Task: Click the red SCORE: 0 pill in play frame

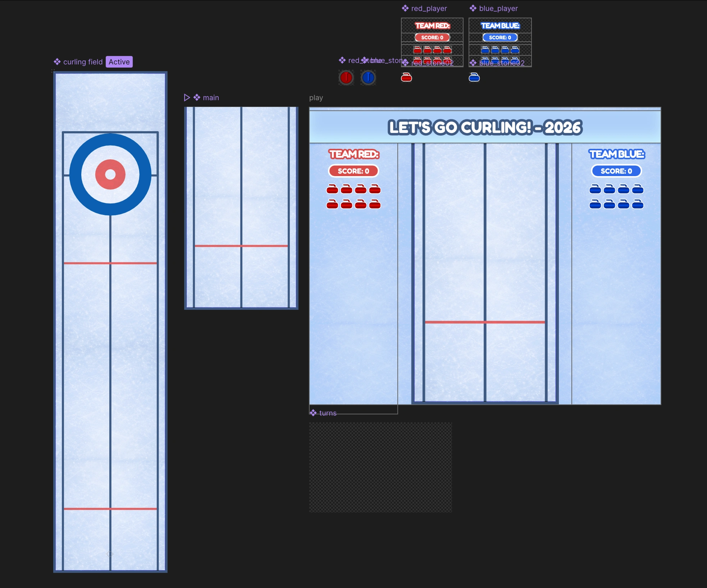Action: [x=353, y=171]
